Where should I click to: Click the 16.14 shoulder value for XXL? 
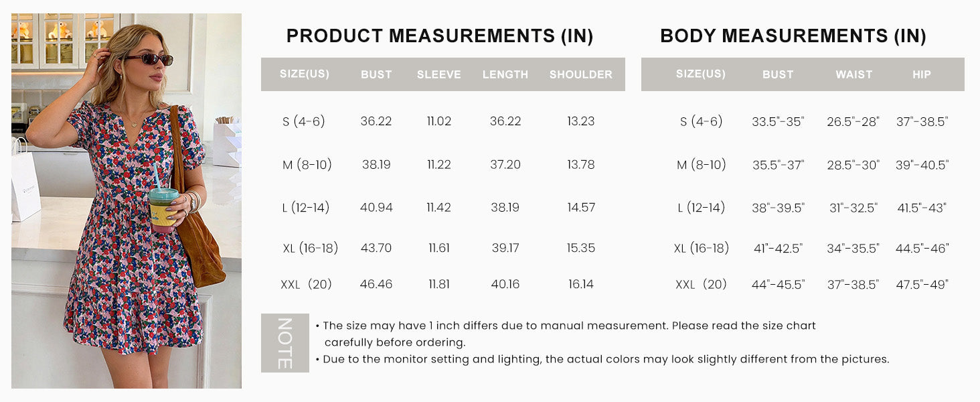pos(581,284)
